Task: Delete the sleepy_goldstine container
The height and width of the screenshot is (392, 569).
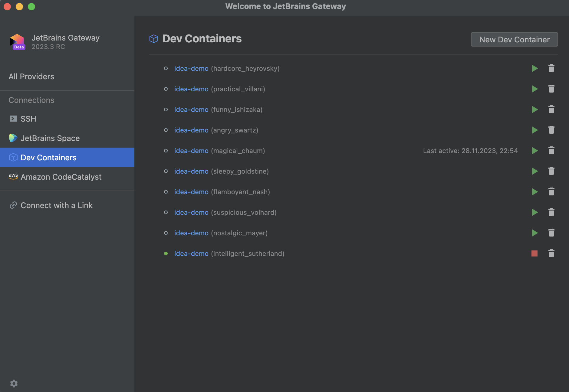Action: [x=551, y=171]
